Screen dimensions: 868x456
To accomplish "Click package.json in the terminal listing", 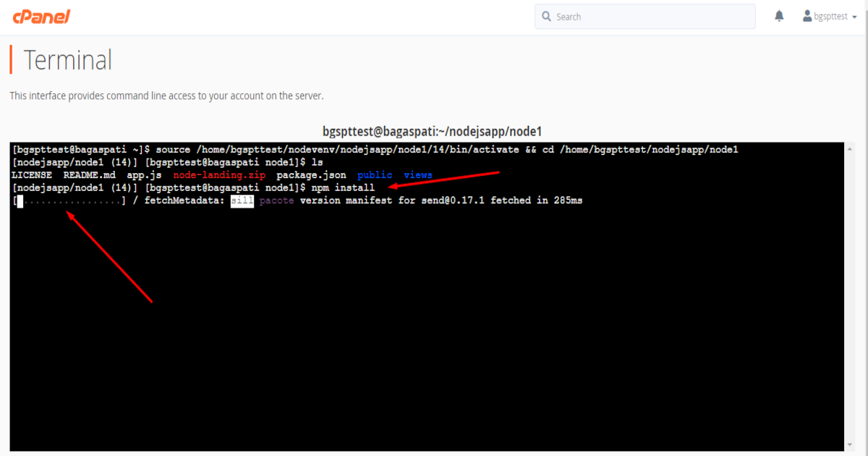I will tap(311, 175).
